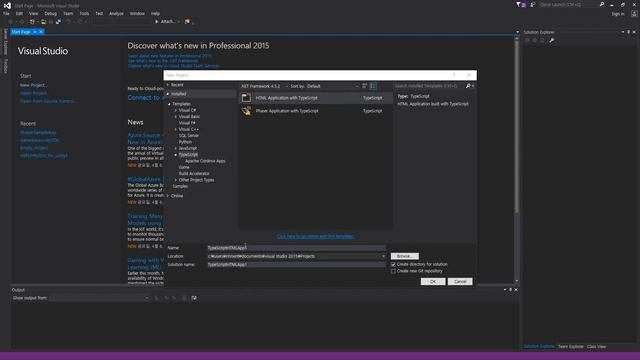Click the New Project... link on Start Page
The image size is (640, 360).
(x=33, y=85)
